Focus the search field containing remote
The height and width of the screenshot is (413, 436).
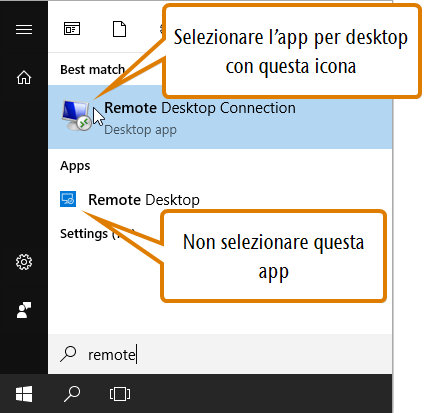(220, 354)
